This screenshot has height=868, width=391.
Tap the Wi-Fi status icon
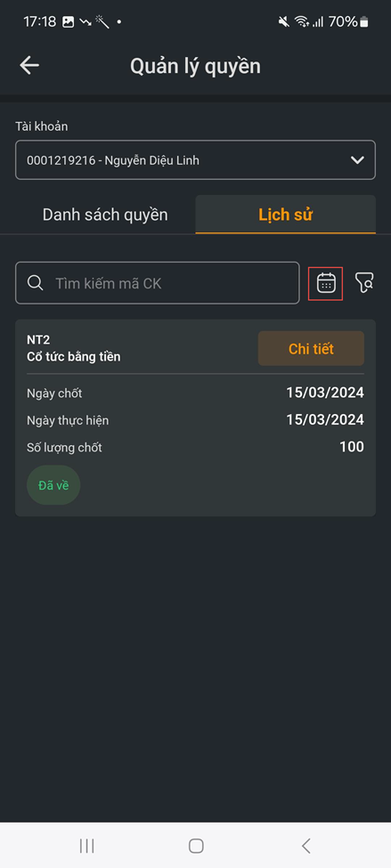[x=301, y=21]
